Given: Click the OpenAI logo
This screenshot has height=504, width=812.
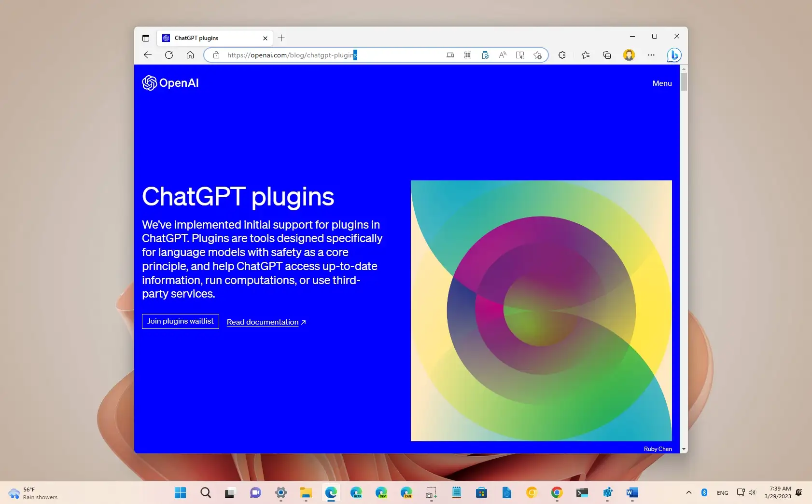Looking at the screenshot, I should (x=170, y=83).
